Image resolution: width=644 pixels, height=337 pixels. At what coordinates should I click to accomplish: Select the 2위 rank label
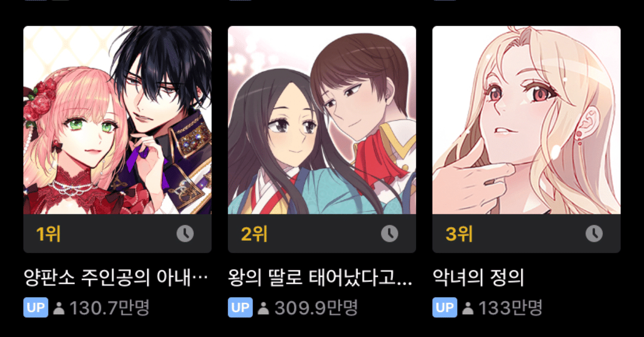254,234
